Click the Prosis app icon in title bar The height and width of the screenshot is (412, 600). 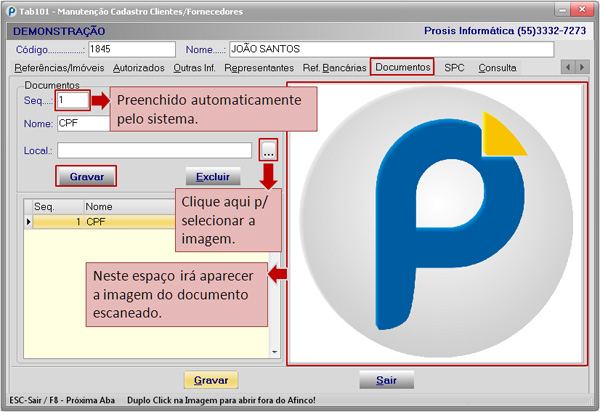[12, 11]
